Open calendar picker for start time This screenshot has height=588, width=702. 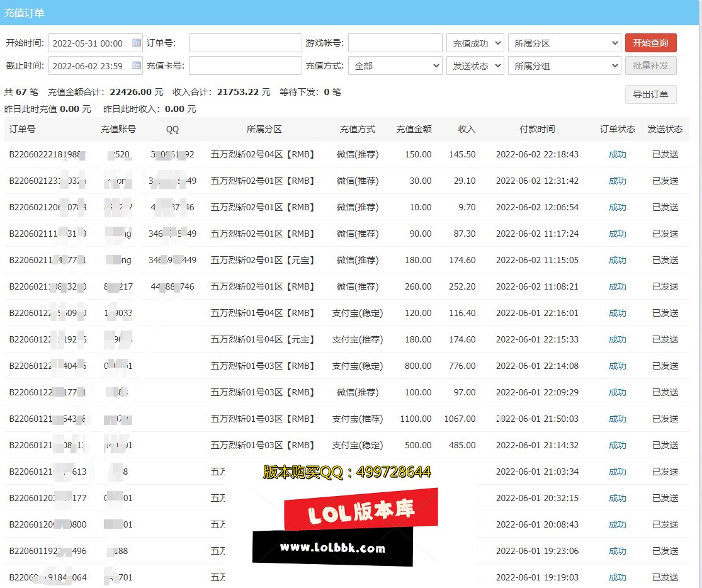tap(137, 43)
